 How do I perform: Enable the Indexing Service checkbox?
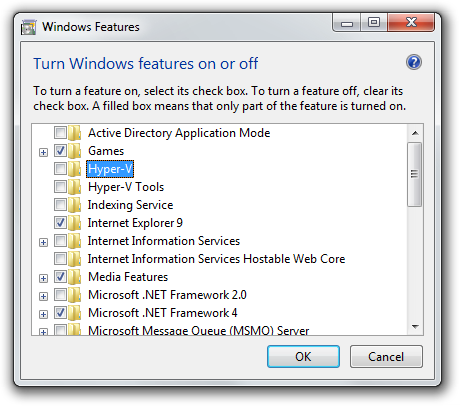pyautogui.click(x=60, y=205)
